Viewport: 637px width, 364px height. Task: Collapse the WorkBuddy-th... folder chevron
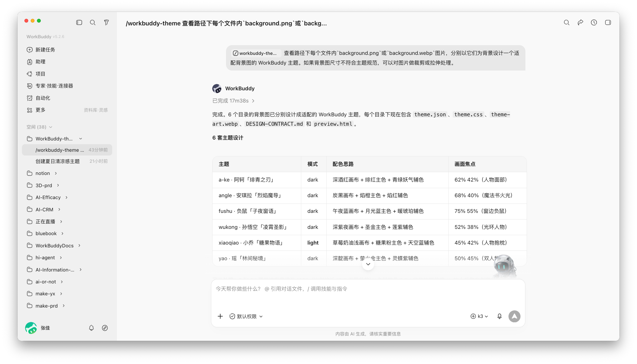pos(81,139)
